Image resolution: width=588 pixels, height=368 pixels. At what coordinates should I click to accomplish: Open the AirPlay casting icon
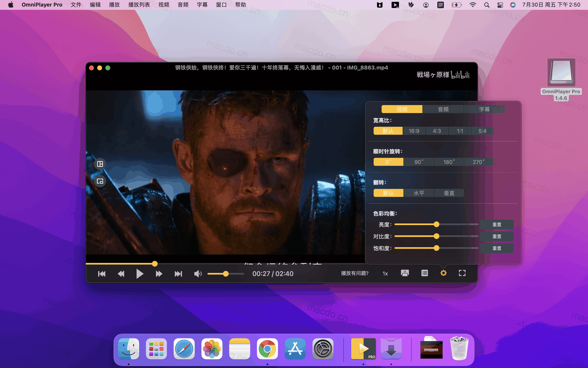(x=405, y=273)
